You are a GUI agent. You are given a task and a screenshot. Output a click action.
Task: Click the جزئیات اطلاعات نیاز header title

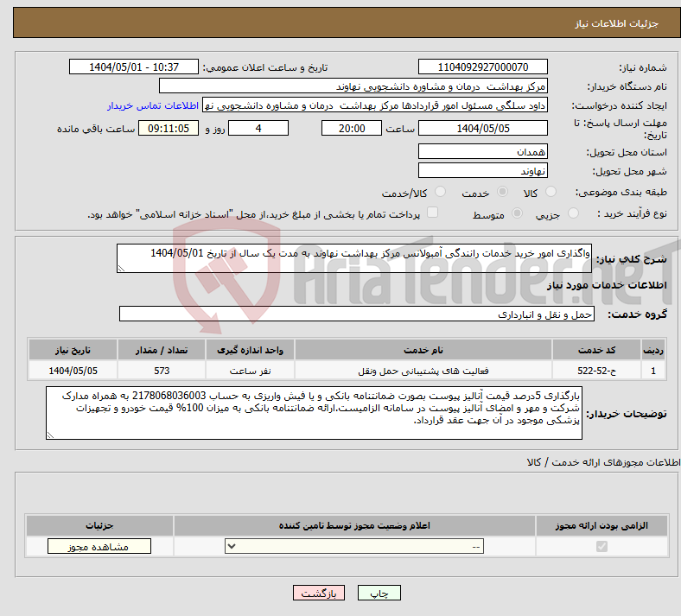[617, 23]
